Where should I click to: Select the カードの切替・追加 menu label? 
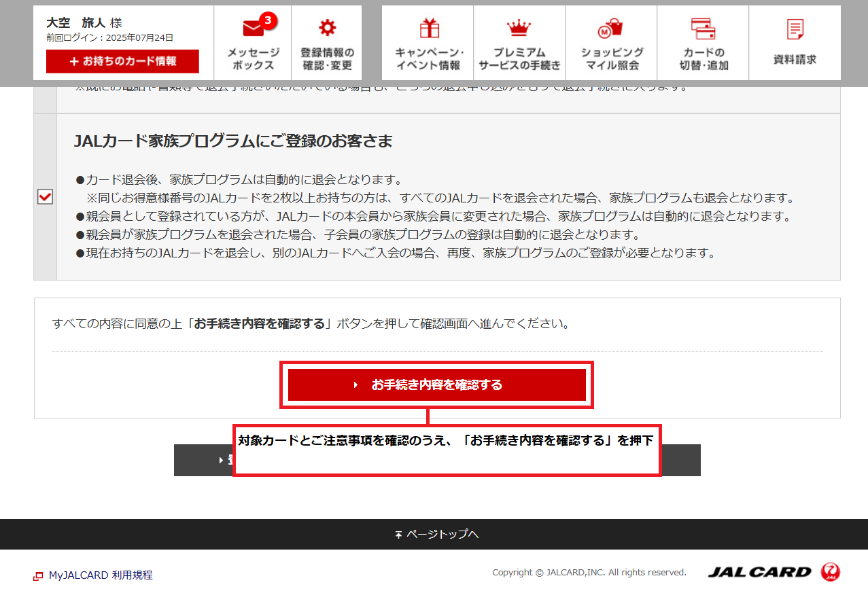tap(704, 59)
